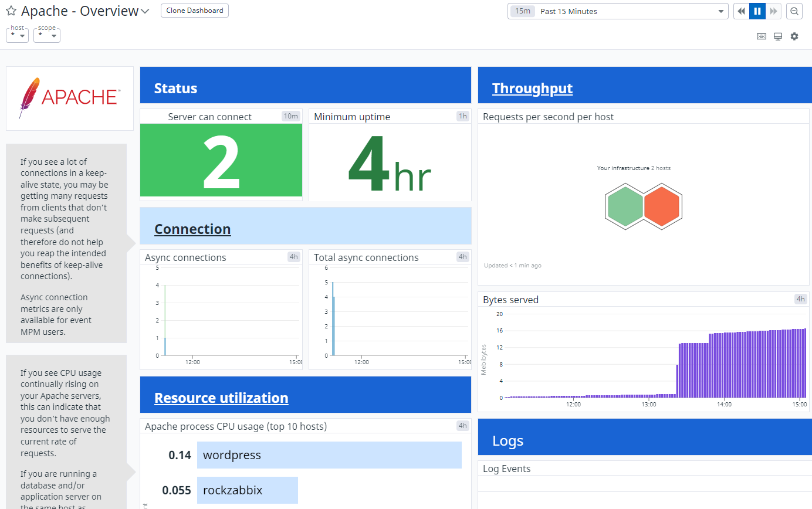Click the 1h badge on Minimum uptime
The height and width of the screenshot is (509, 812).
[463, 116]
